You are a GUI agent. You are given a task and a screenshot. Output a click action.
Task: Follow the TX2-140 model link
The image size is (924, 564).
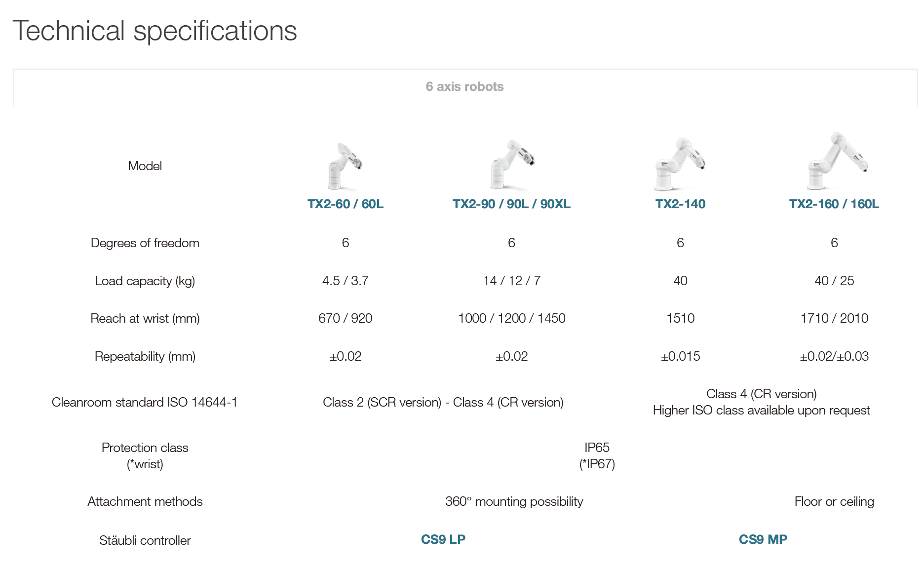pyautogui.click(x=680, y=204)
